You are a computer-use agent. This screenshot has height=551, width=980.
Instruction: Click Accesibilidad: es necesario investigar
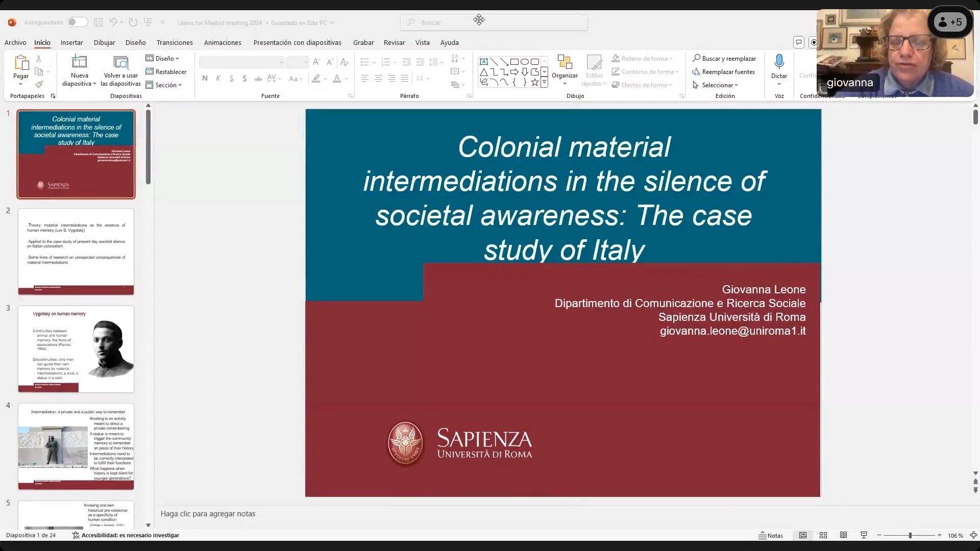tap(126, 535)
